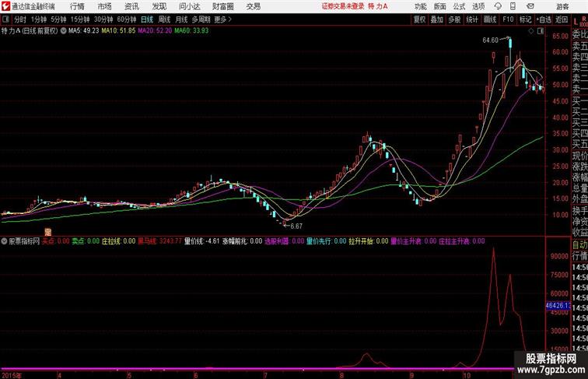This screenshot has height=379, width=588.
Task: Click the 6.67 low price marker
Action: [x=296, y=226]
